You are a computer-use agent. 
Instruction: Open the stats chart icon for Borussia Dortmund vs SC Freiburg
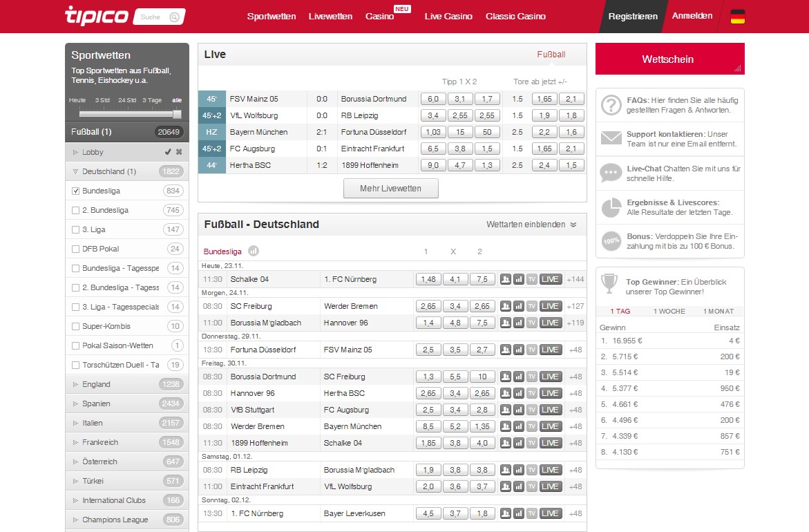click(x=519, y=377)
